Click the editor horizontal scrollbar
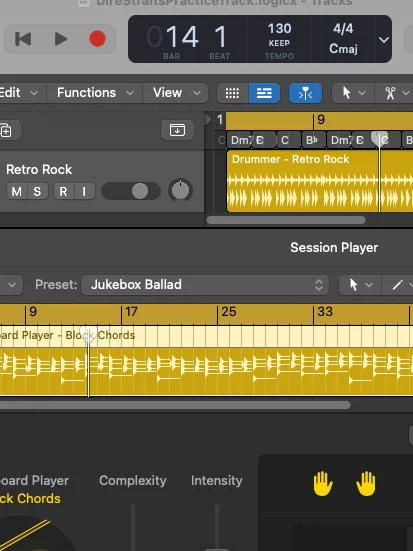 tap(175, 405)
